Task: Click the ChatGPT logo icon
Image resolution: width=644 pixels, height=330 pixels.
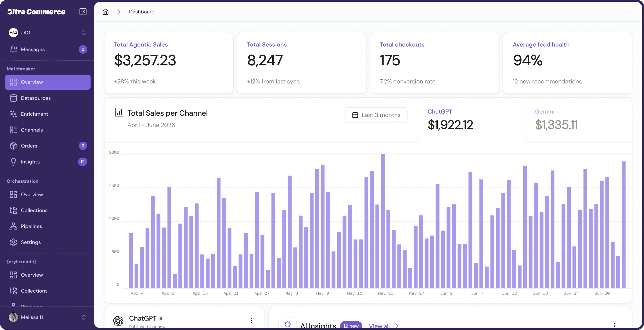Action: click(x=118, y=321)
